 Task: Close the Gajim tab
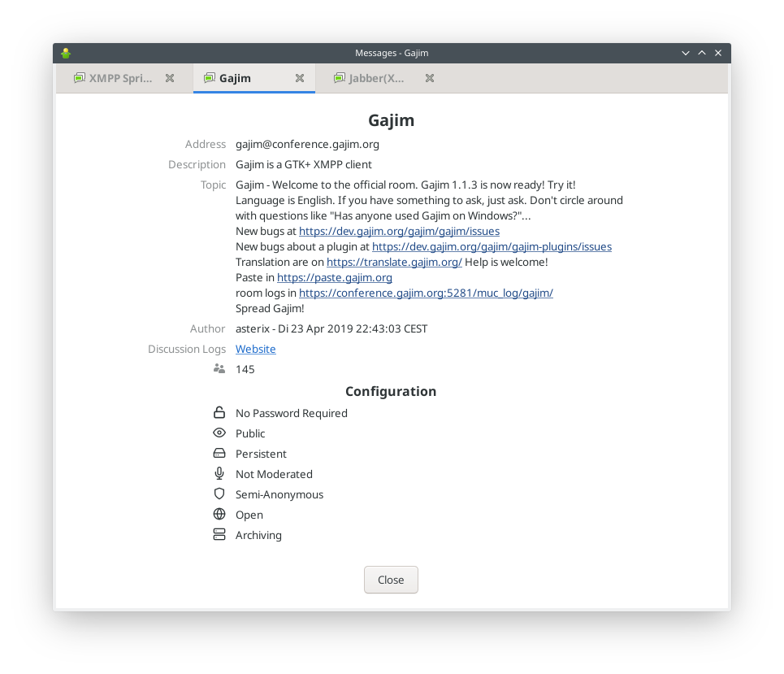tap(300, 78)
